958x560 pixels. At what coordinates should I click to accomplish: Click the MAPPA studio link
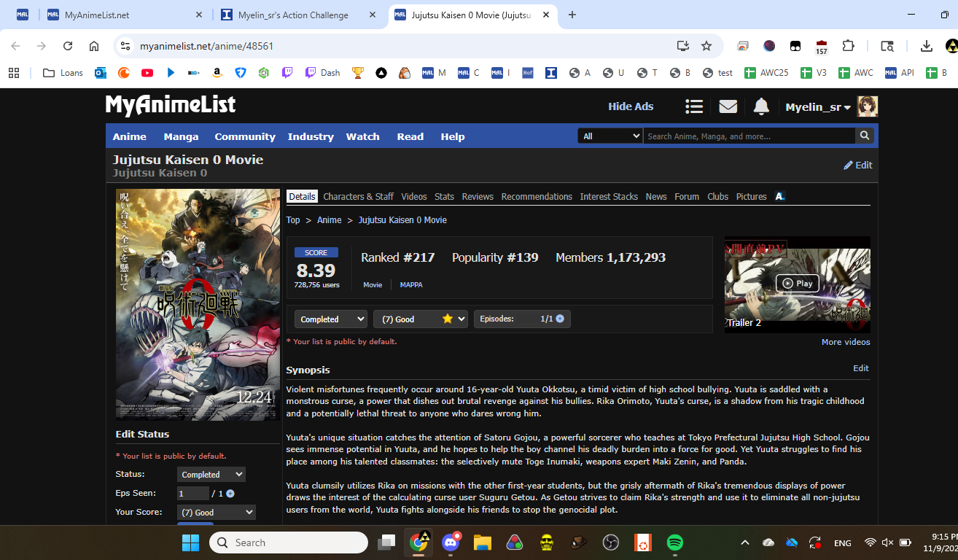click(x=411, y=284)
